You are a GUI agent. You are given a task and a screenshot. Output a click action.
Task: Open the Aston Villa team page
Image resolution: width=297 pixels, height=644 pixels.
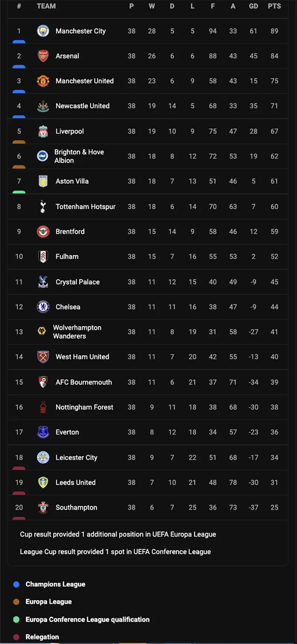[x=72, y=181]
